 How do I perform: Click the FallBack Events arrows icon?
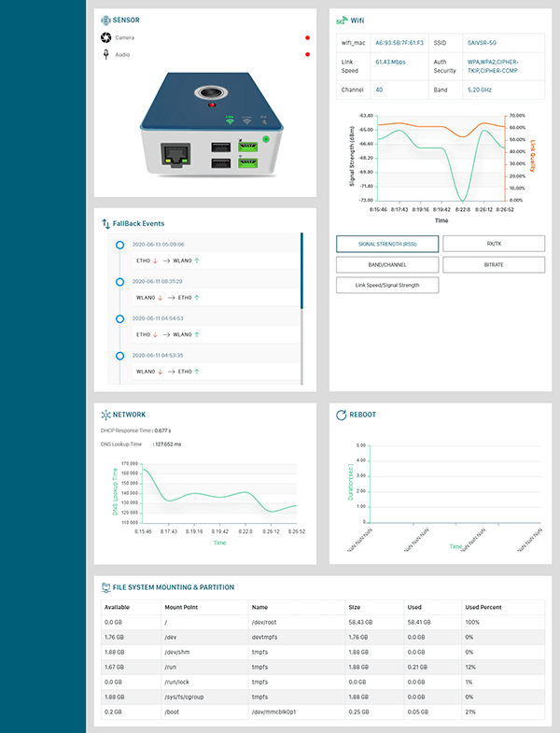pos(106,224)
